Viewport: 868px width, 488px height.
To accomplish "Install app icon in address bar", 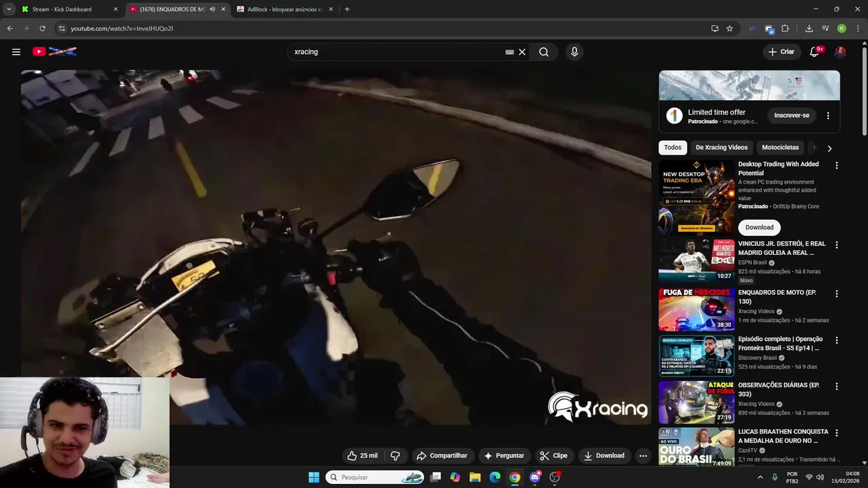I will coord(715,28).
